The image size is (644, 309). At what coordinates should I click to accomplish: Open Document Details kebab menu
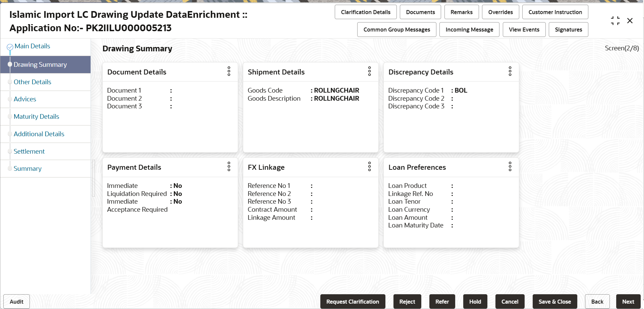(229, 71)
